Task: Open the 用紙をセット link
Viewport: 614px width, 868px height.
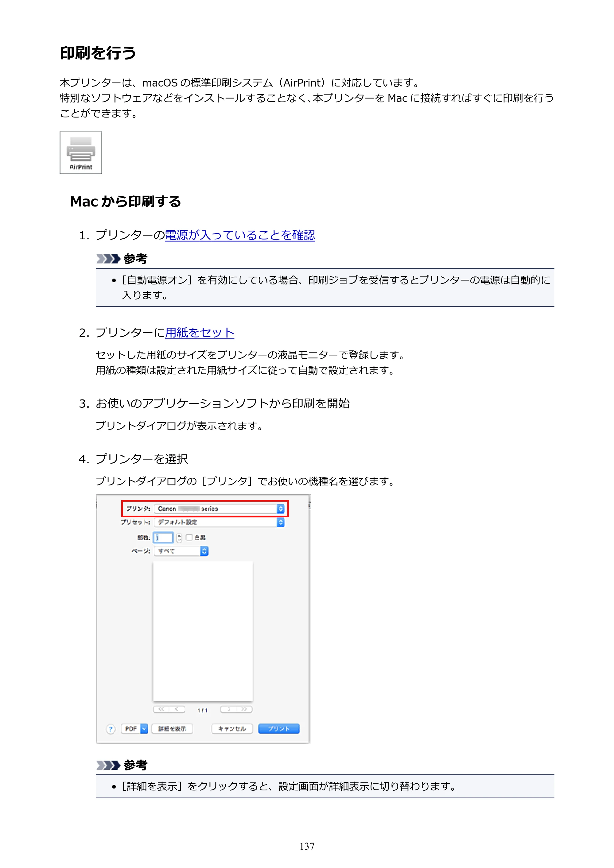Action: (199, 333)
